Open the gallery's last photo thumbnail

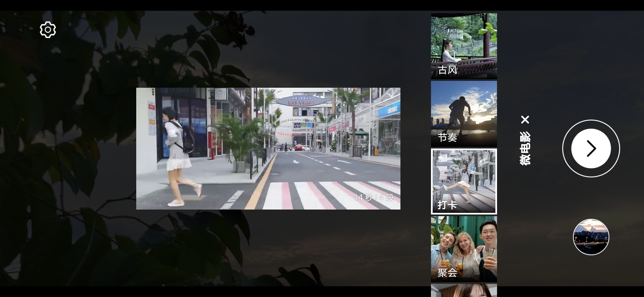(x=591, y=237)
